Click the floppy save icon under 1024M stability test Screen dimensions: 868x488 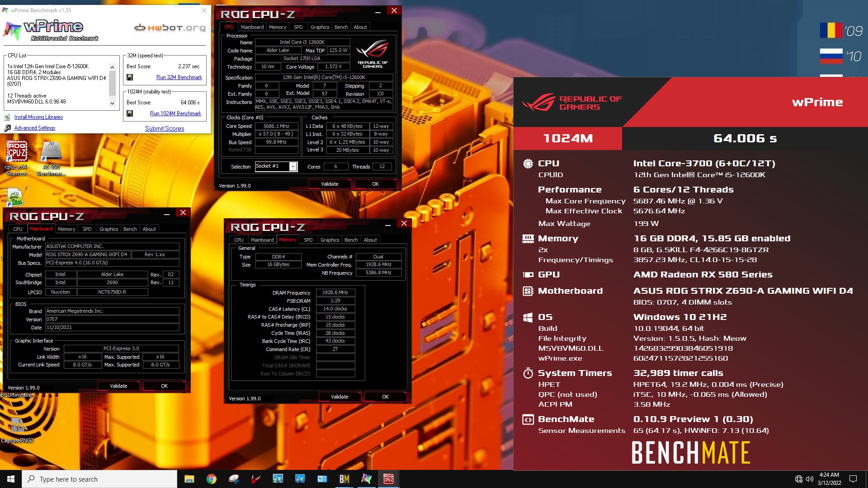[x=130, y=113]
